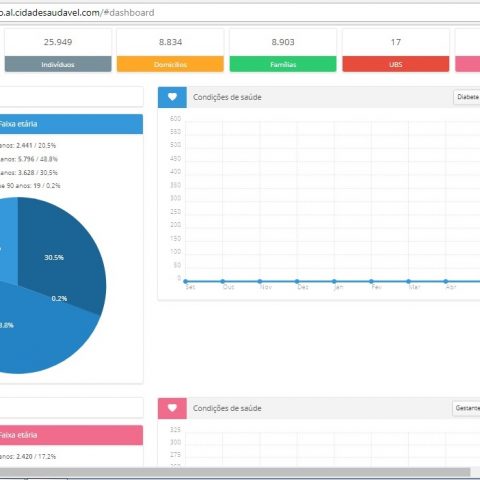The height and width of the screenshot is (480, 480).
Task: Click the 600 y-axis label on the blue chart
Action: point(175,119)
